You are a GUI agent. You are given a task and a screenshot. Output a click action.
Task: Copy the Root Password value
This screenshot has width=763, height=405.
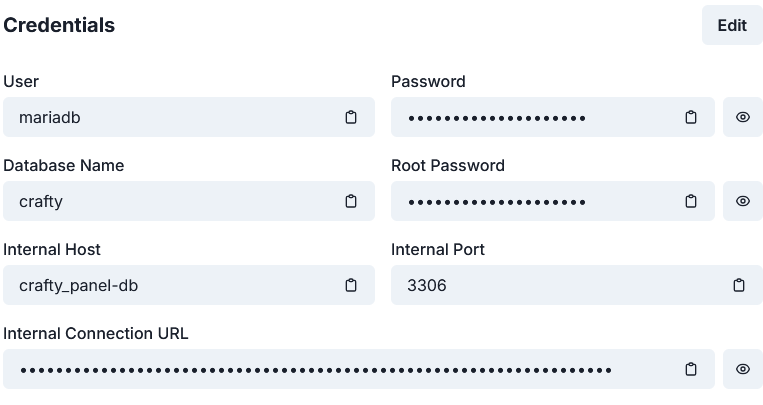691,201
